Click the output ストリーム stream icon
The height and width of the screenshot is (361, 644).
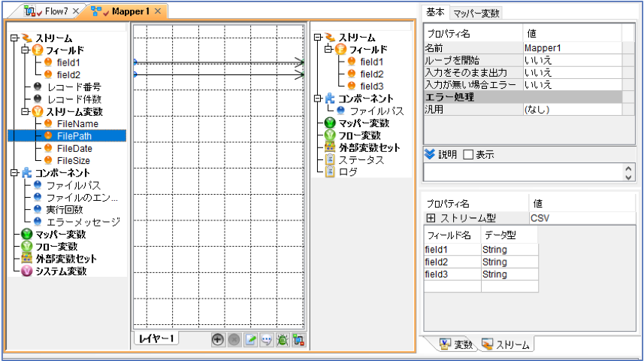(330, 37)
